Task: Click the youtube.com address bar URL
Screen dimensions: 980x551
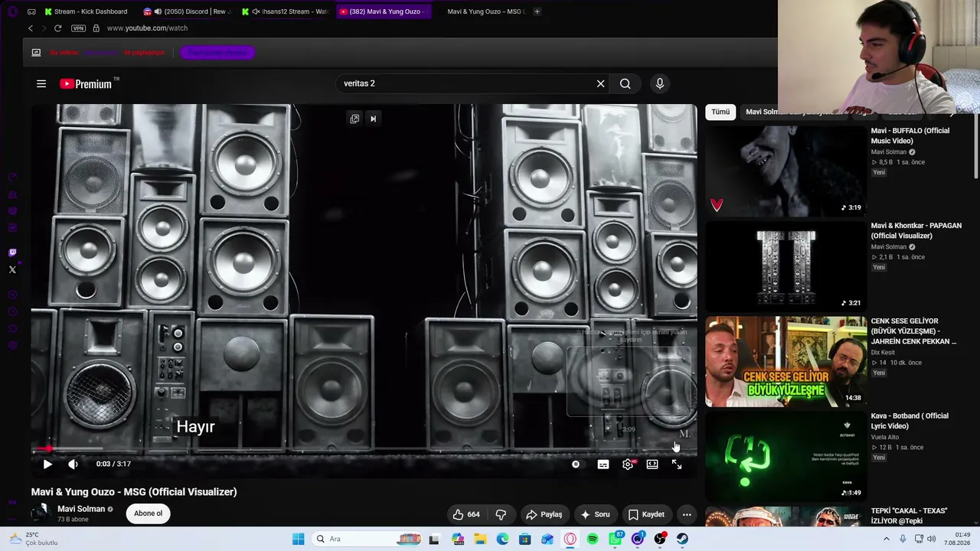Action: tap(147, 28)
